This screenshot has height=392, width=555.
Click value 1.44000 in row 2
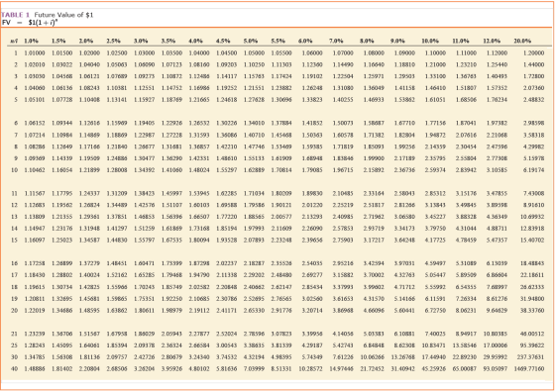(534, 64)
